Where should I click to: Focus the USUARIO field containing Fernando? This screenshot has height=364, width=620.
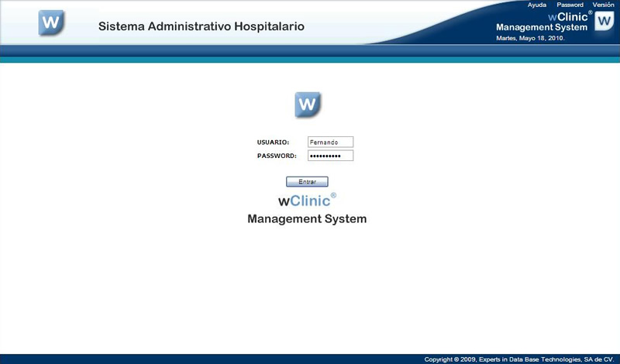tap(330, 142)
